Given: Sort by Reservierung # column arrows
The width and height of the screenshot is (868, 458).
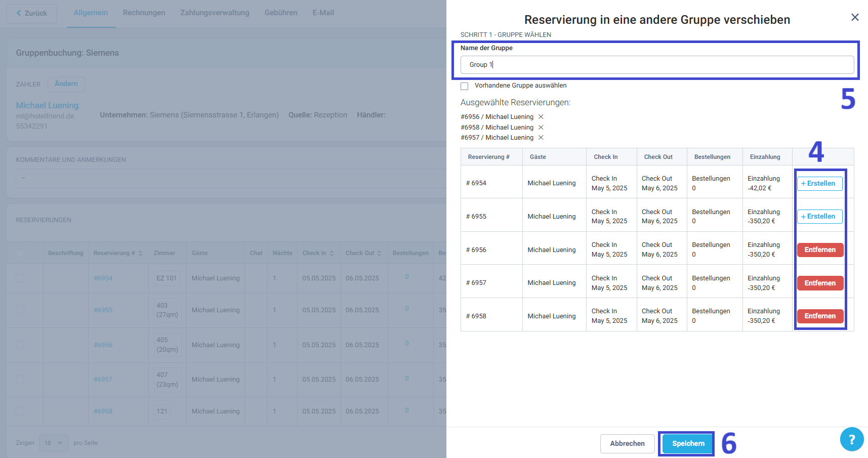Looking at the screenshot, I should coord(140,253).
